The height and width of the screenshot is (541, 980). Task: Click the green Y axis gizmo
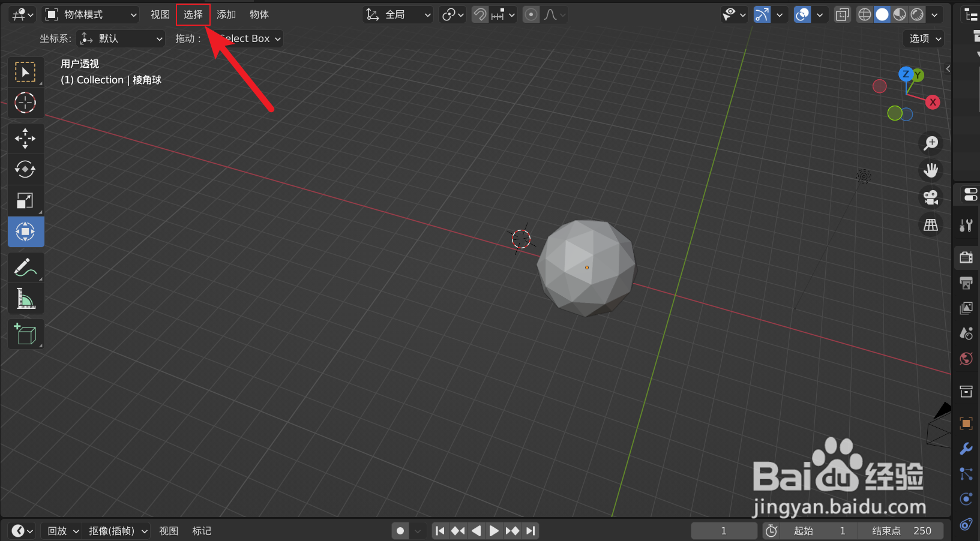[918, 75]
